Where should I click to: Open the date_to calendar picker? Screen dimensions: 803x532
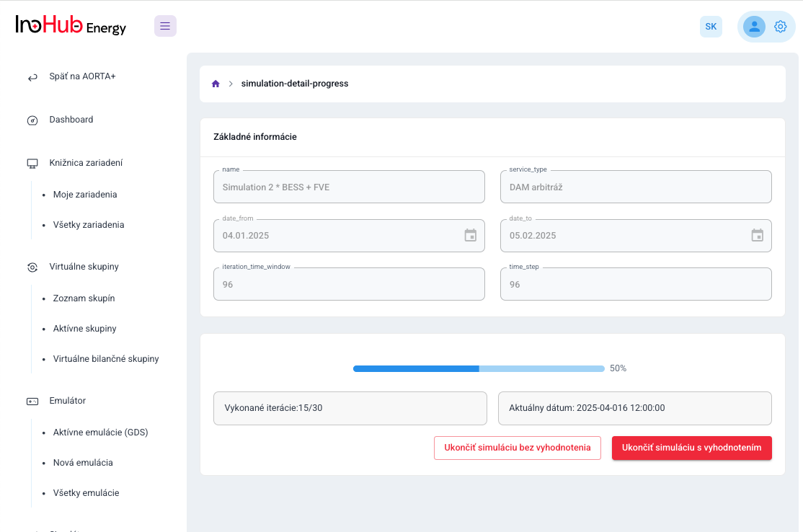click(757, 235)
